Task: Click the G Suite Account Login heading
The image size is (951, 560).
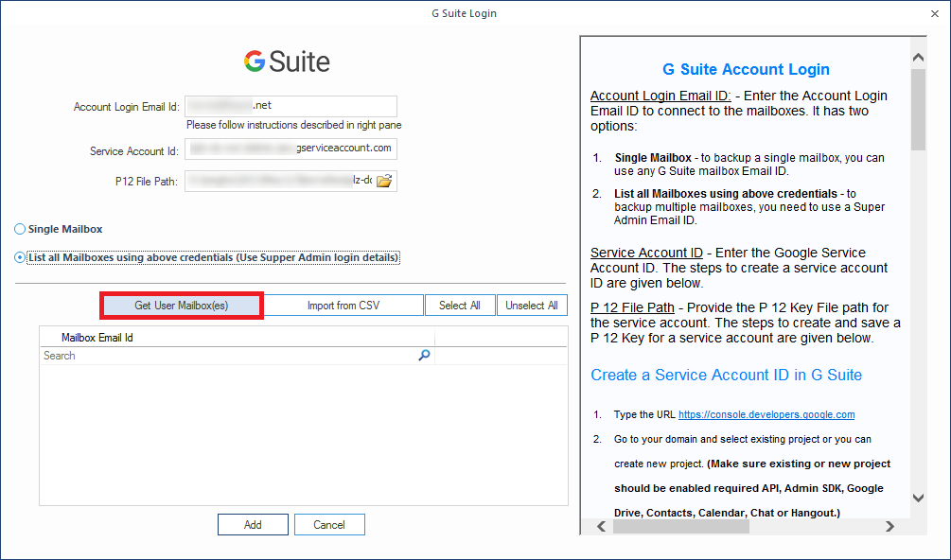Action: coord(746,69)
